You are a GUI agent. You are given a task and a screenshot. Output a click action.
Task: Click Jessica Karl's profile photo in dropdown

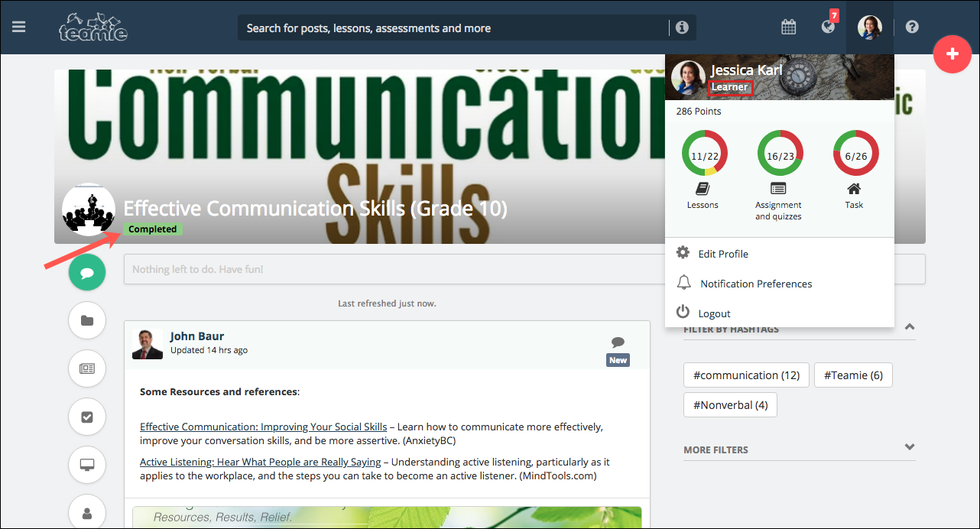pyautogui.click(x=688, y=77)
